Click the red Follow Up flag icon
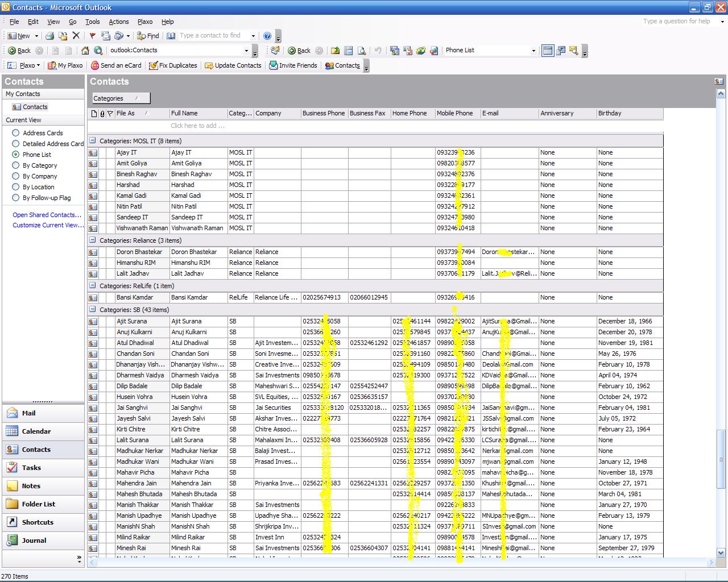The height and width of the screenshot is (582, 728). point(92,36)
